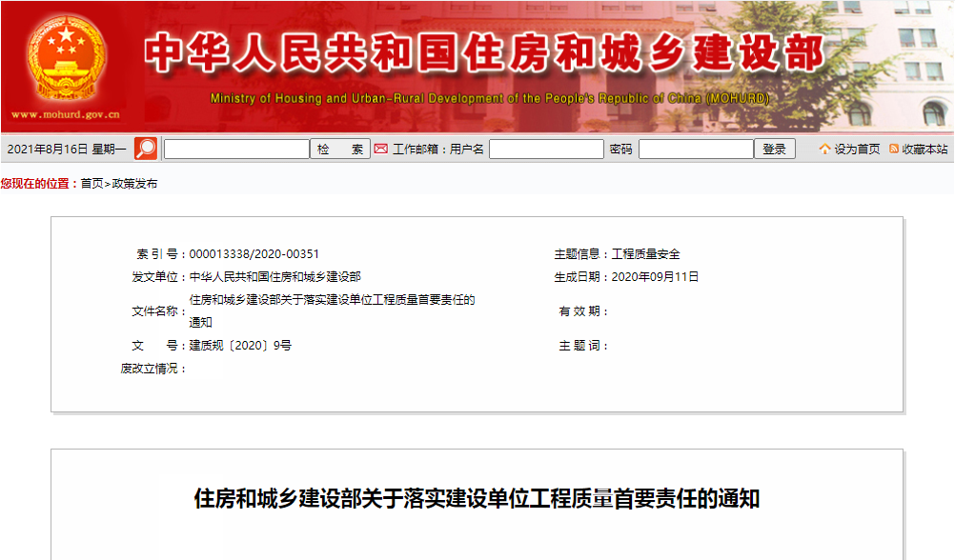Open 政策发布 in the breadcrumb
955x560 pixels.
[135, 184]
